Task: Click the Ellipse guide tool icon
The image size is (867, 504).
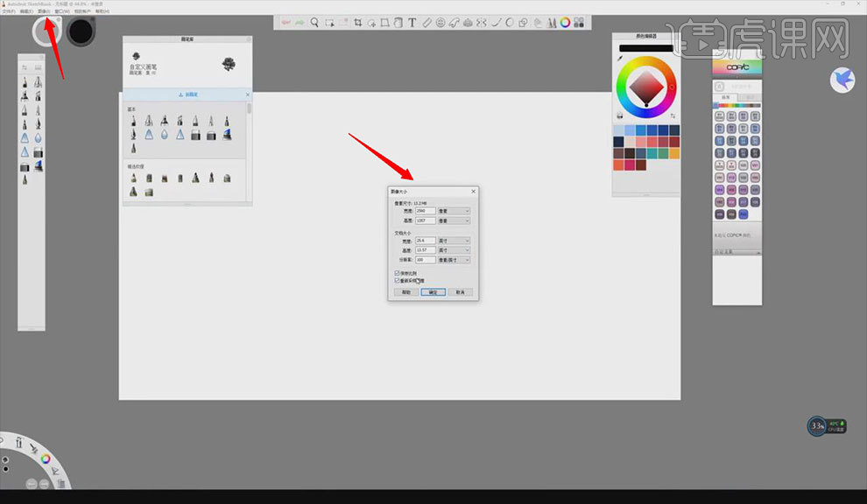Action: (x=508, y=23)
